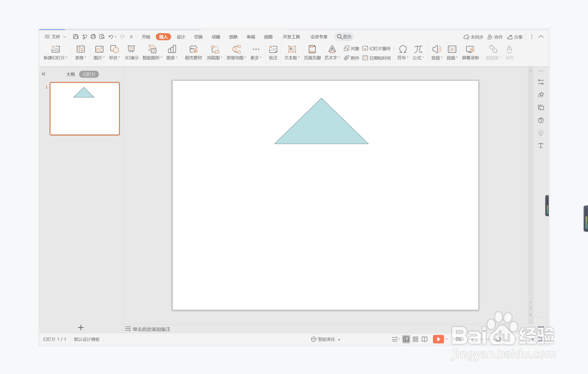Open the help question-mark sidebar icon

tap(541, 120)
